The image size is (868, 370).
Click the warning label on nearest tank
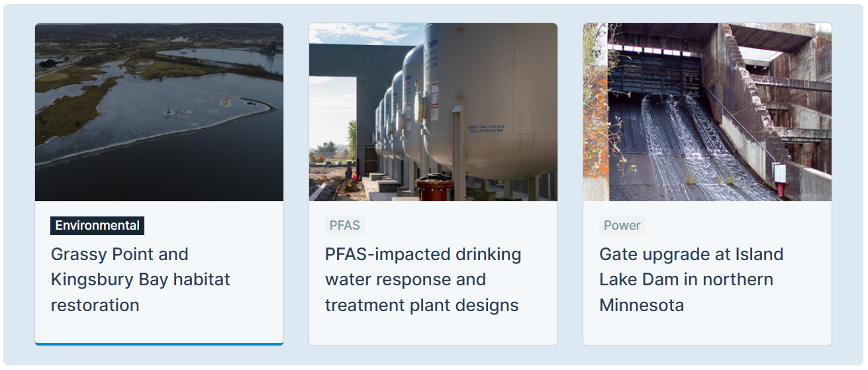click(434, 106)
